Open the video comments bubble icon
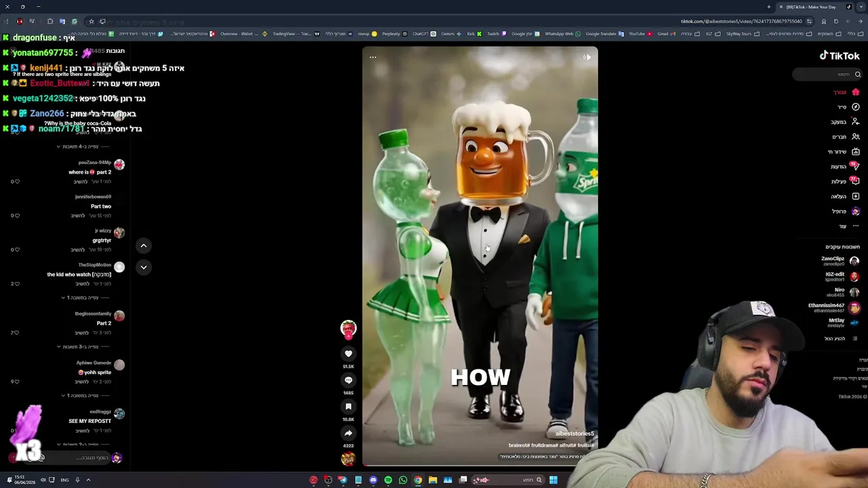This screenshot has height=488, width=868. [349, 380]
